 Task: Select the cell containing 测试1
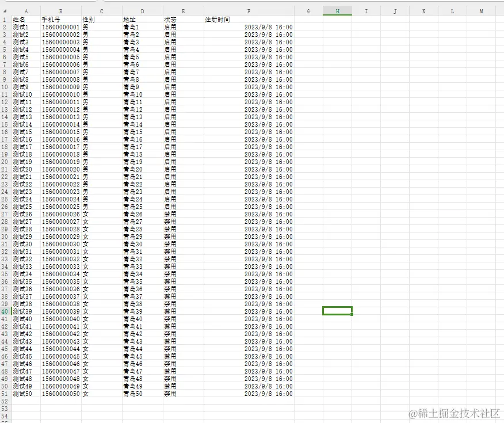26,26
